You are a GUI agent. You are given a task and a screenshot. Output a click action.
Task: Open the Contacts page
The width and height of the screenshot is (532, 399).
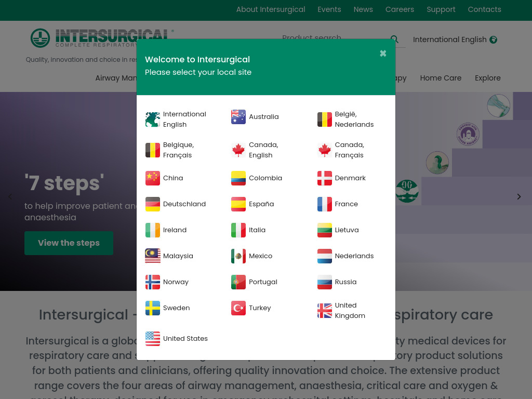(484, 9)
